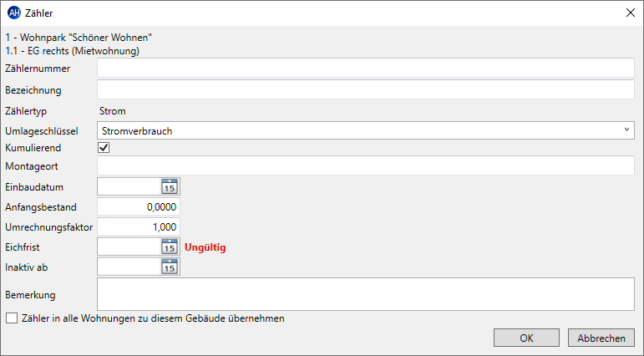644x356 pixels.
Task: Focus the Eichfrist date field
Action: [x=129, y=247]
